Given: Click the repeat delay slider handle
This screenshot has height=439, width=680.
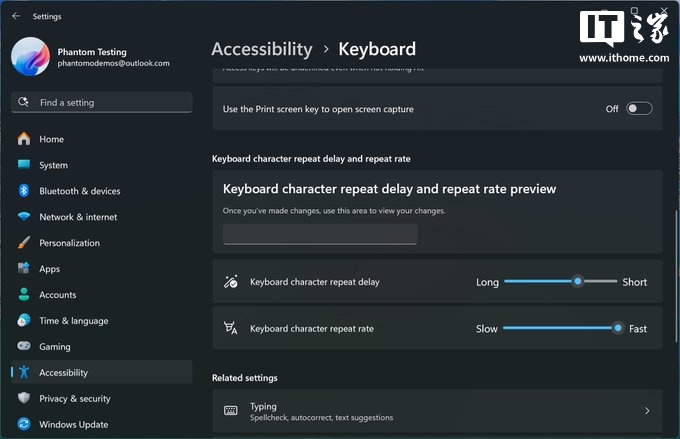Looking at the screenshot, I should tap(577, 282).
